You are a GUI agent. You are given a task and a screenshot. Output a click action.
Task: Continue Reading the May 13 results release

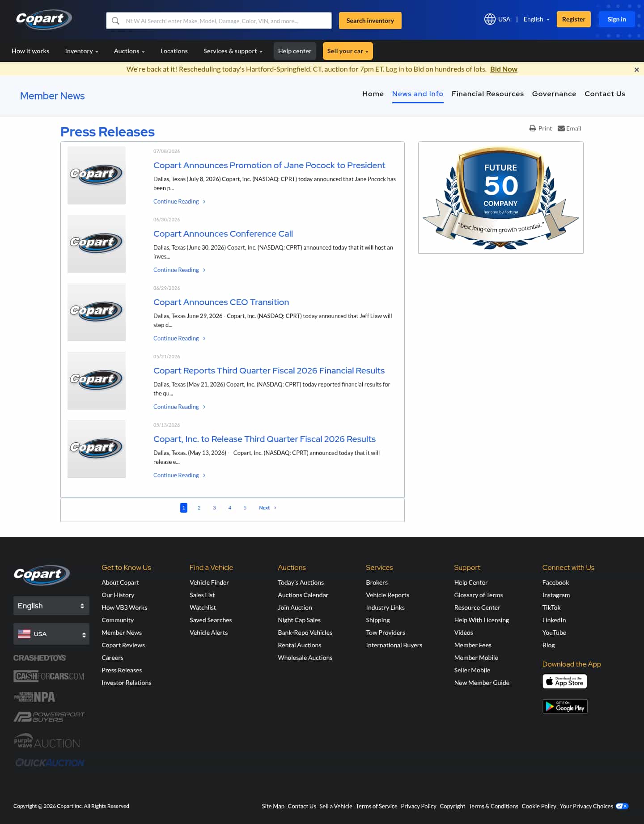pos(179,475)
